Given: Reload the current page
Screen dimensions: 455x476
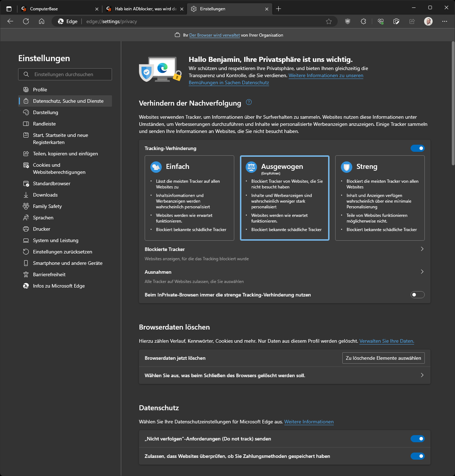Looking at the screenshot, I should click(26, 21).
